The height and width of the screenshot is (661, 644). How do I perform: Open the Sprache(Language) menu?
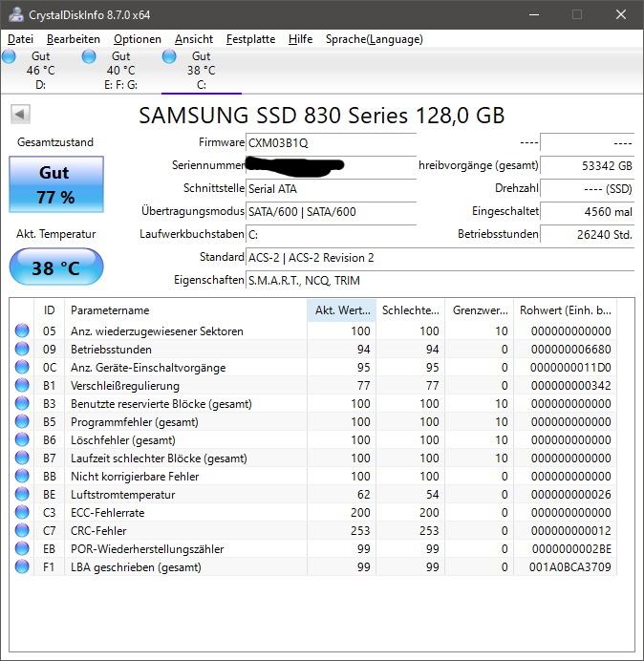[375, 39]
